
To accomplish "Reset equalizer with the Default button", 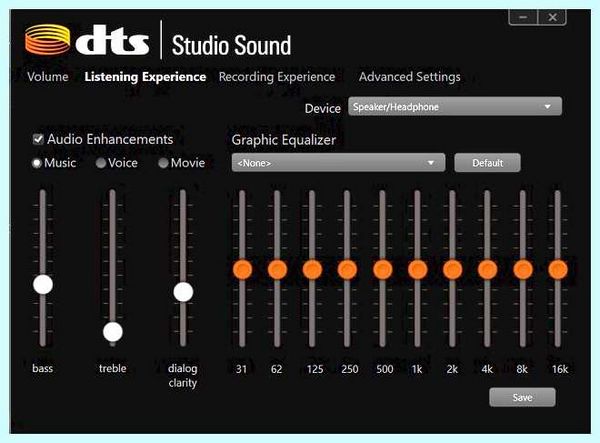I will point(487,163).
